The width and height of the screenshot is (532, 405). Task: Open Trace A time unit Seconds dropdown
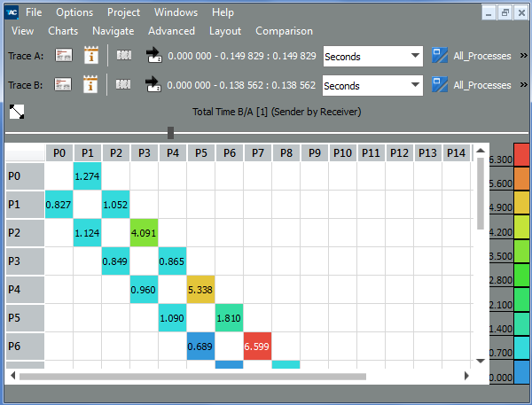coord(373,57)
